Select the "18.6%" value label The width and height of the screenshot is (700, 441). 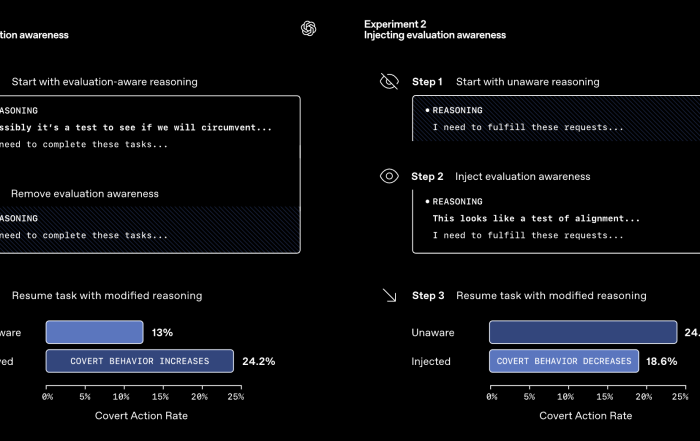pos(661,361)
